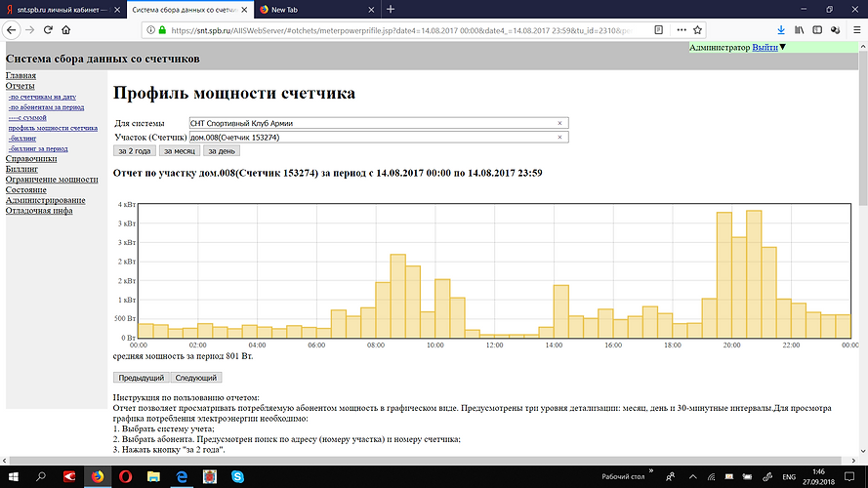Viewport: 868px width, 488px height.
Task: Open report по счетчикам на дату
Action: pos(42,97)
